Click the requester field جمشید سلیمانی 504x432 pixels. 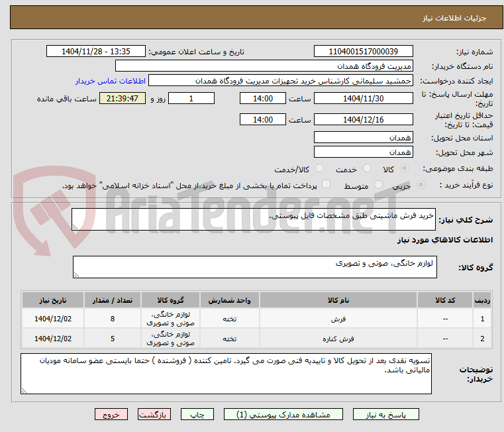pyautogui.click(x=281, y=81)
